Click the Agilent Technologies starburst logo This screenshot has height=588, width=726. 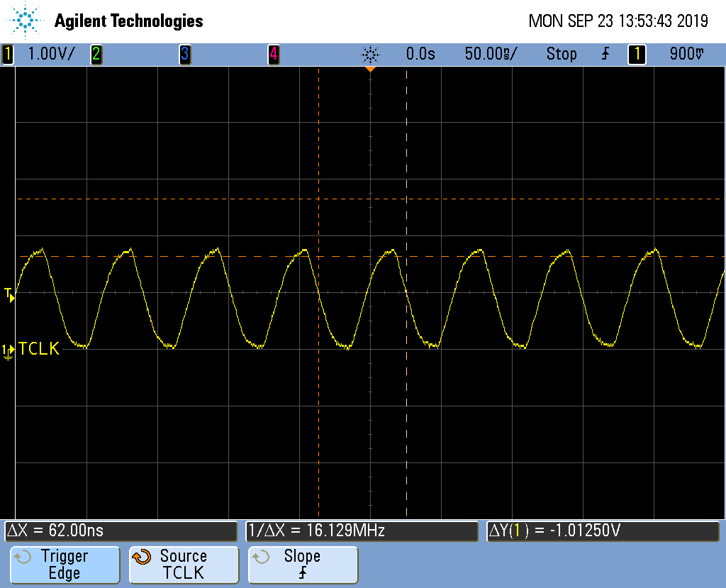[26, 21]
